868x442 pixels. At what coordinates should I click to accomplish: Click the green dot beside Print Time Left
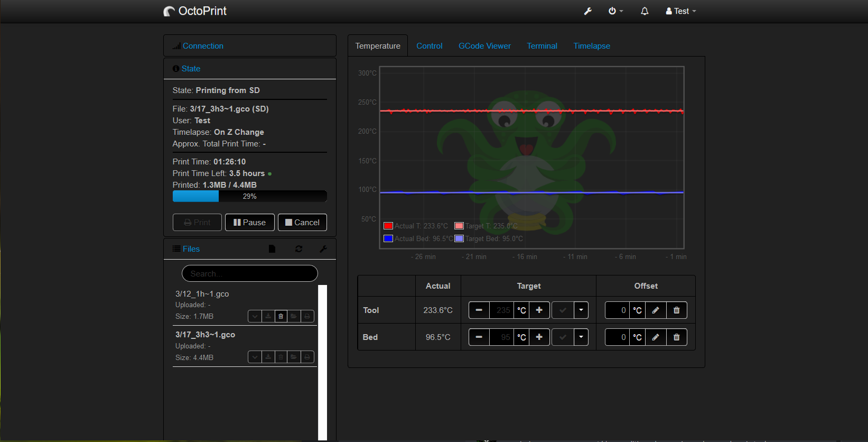coord(270,174)
